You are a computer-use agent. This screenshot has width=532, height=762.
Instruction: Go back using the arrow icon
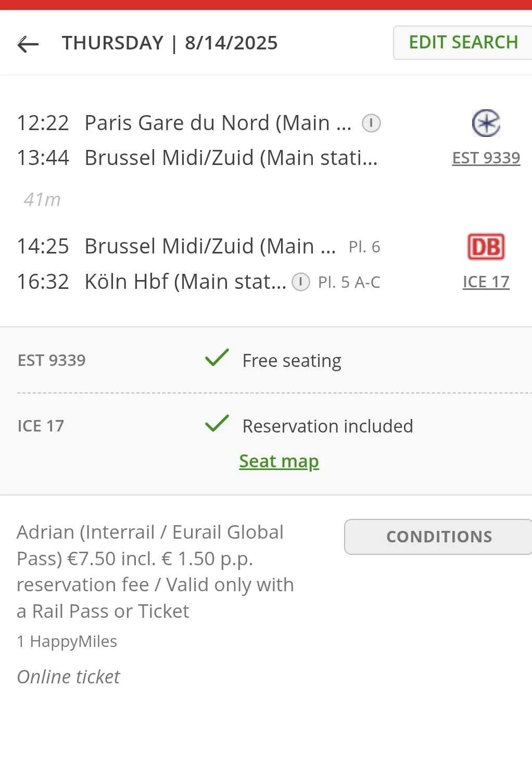coord(28,44)
